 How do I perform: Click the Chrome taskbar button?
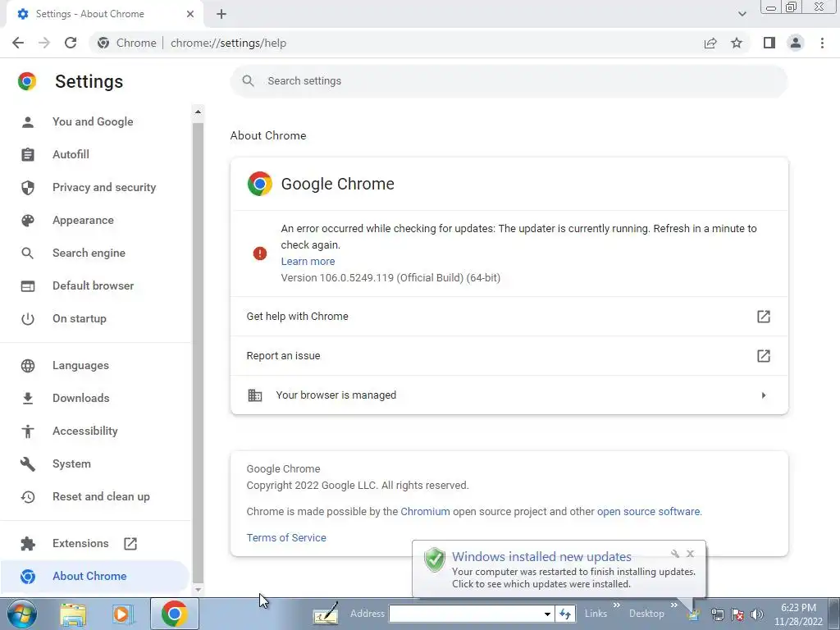pos(174,614)
